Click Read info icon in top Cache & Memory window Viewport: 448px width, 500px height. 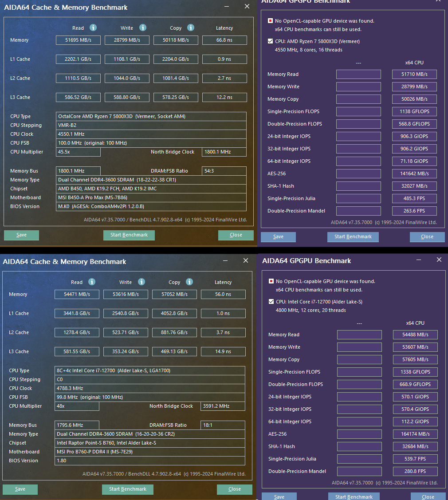pyautogui.click(x=93, y=28)
